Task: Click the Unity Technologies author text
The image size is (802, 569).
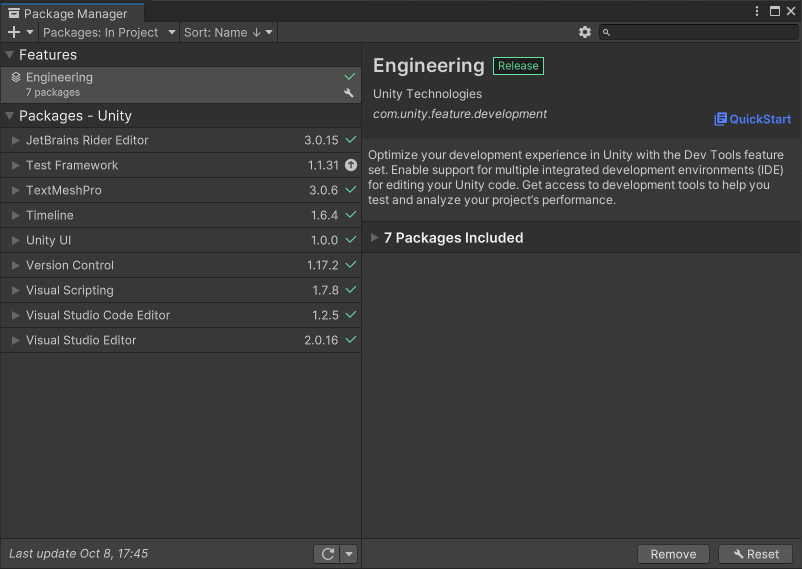Action: click(x=427, y=94)
